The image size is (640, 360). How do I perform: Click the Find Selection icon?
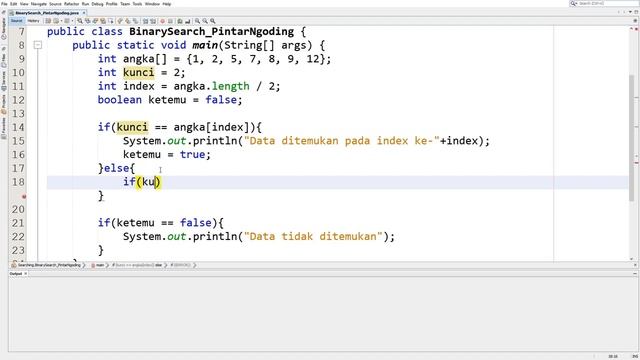(80, 21)
